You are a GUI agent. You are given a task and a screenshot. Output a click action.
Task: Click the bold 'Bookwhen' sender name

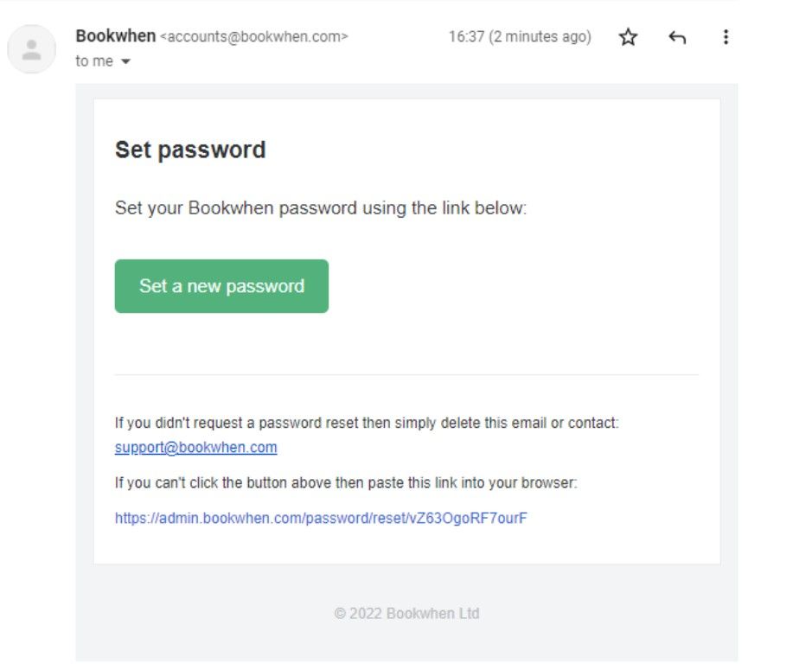116,35
